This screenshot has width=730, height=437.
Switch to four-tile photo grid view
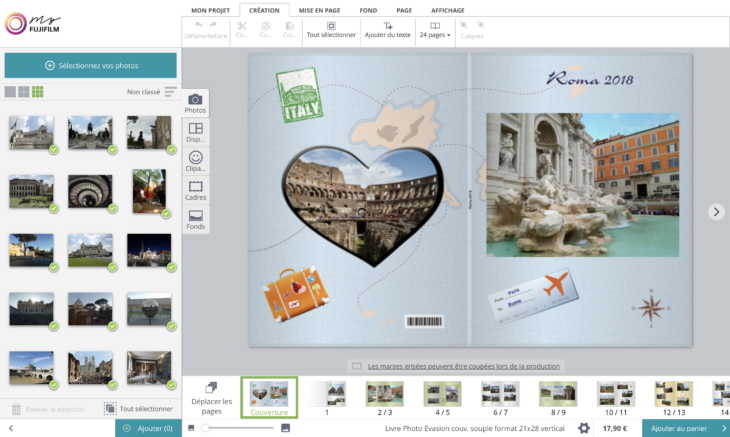click(24, 92)
